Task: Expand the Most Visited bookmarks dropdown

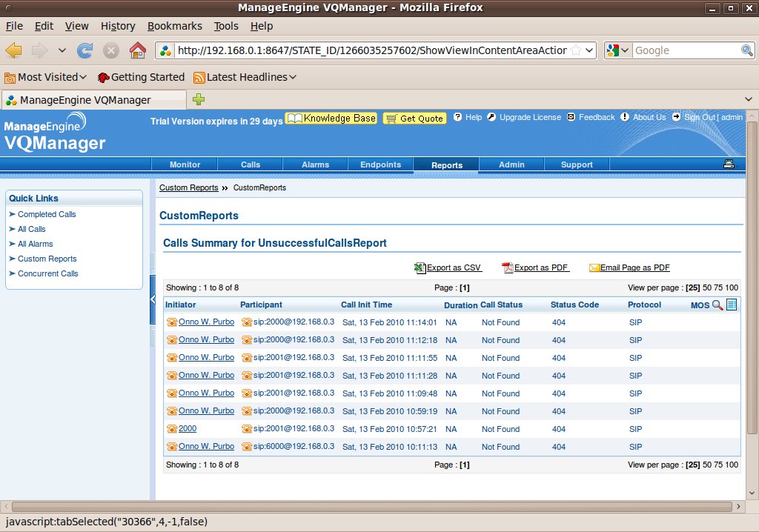Action: tap(83, 77)
